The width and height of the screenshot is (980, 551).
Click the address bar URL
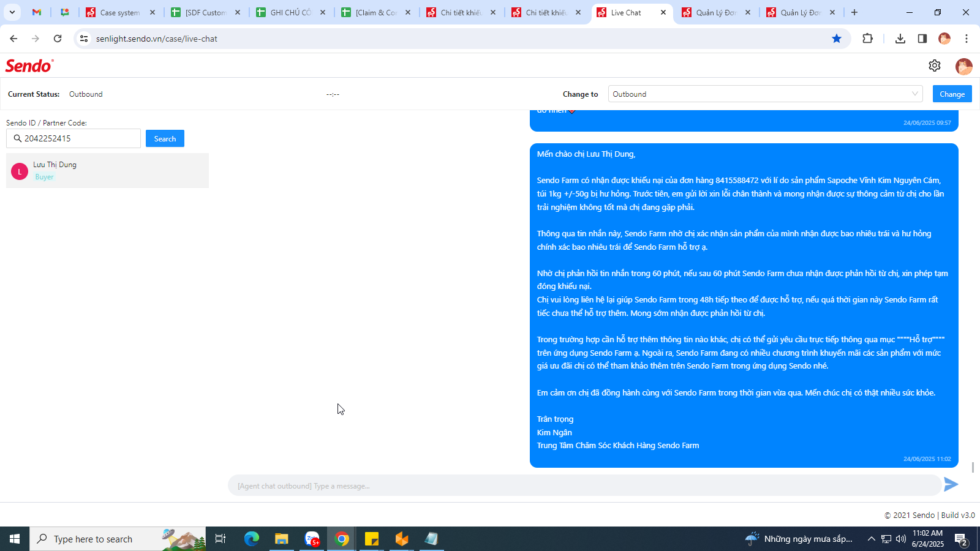point(157,39)
